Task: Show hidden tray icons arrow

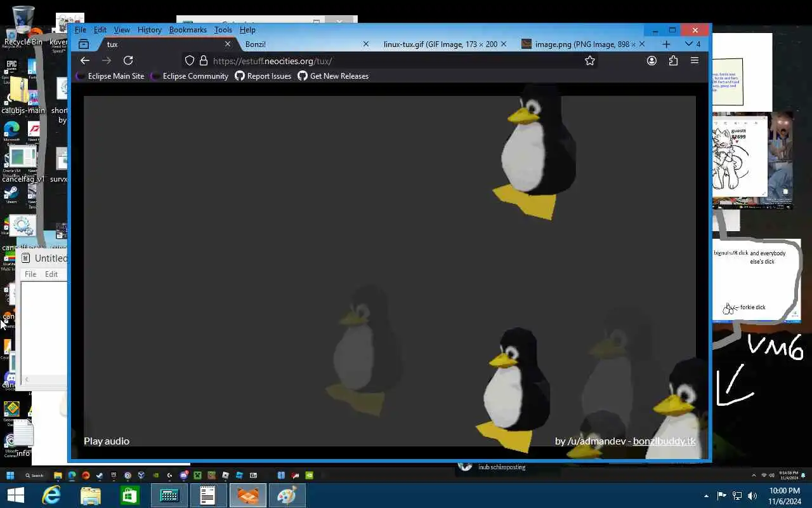Action: pyautogui.click(x=707, y=496)
